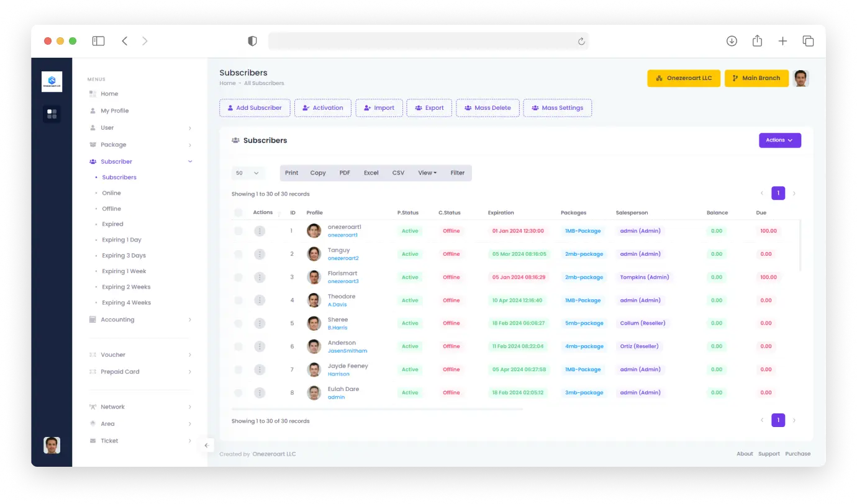Open My Profile in the sidebar
The image size is (857, 504).
[114, 110]
